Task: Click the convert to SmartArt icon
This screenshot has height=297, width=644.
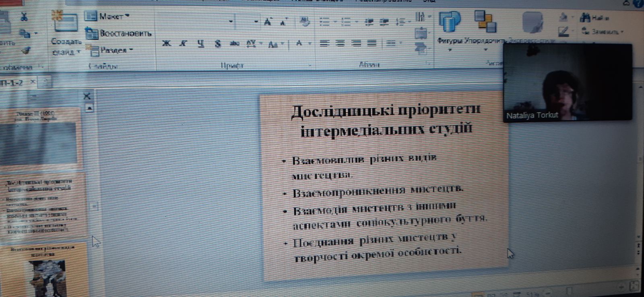Action: (421, 48)
